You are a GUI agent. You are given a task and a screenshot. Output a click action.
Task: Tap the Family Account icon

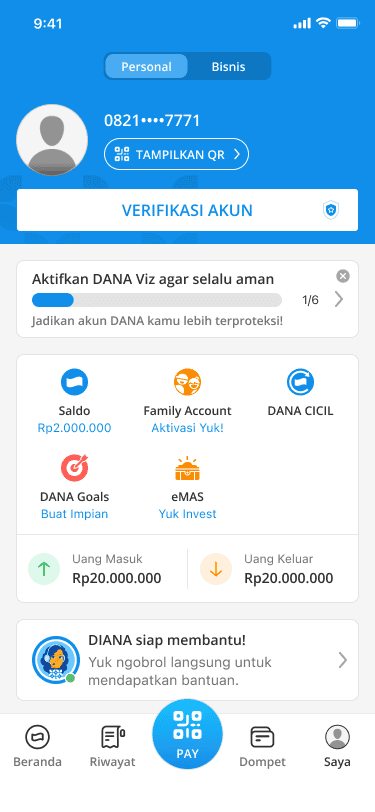(187, 382)
